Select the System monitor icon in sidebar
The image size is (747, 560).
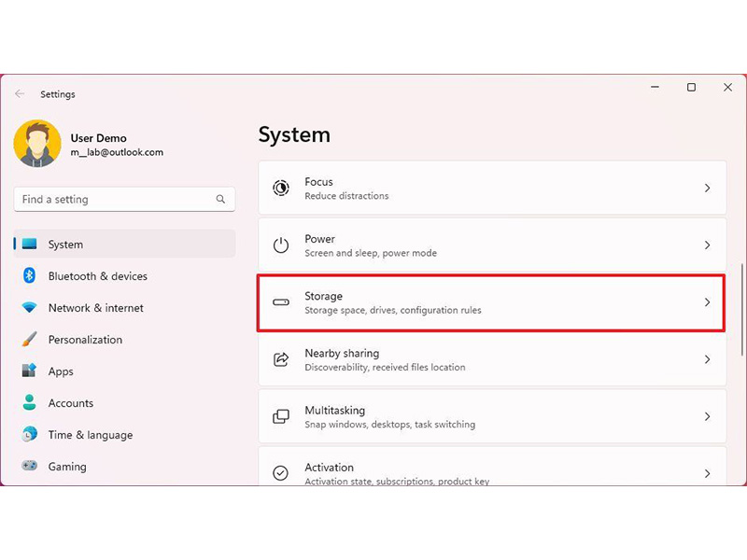(30, 244)
